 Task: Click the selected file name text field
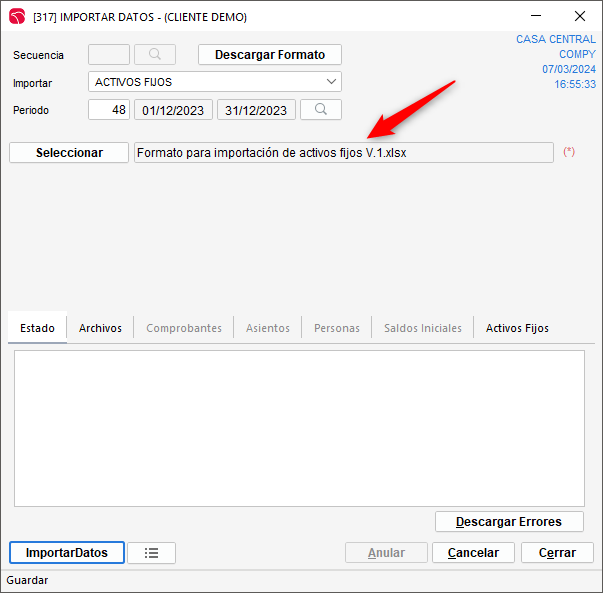tap(343, 153)
